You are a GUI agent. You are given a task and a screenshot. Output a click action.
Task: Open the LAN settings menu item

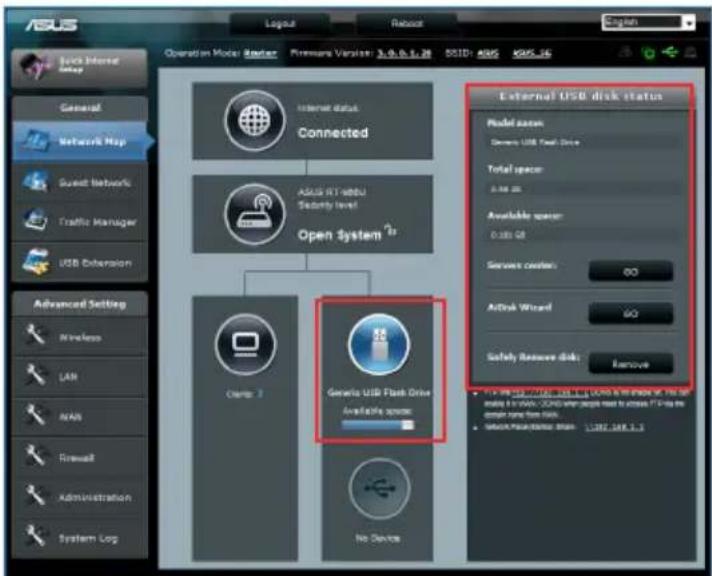(79, 376)
